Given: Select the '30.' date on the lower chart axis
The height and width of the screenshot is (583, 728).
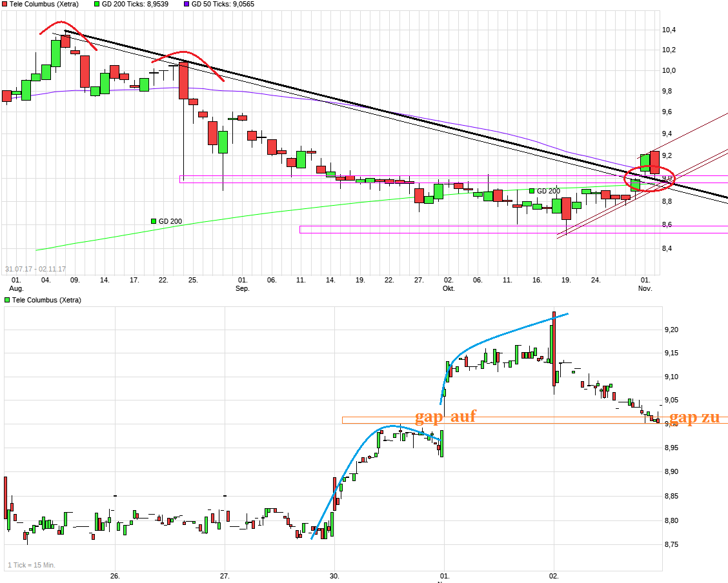Looking at the screenshot, I should (334, 575).
